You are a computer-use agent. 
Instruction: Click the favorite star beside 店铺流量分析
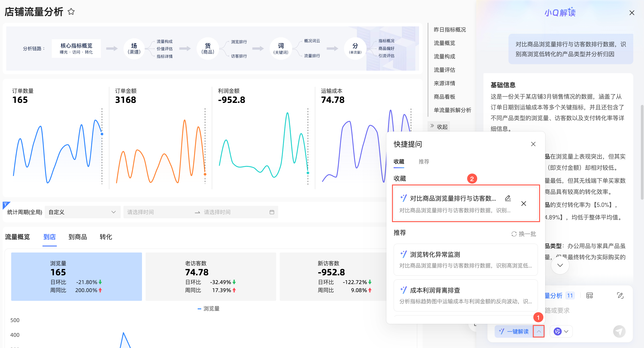coord(71,12)
